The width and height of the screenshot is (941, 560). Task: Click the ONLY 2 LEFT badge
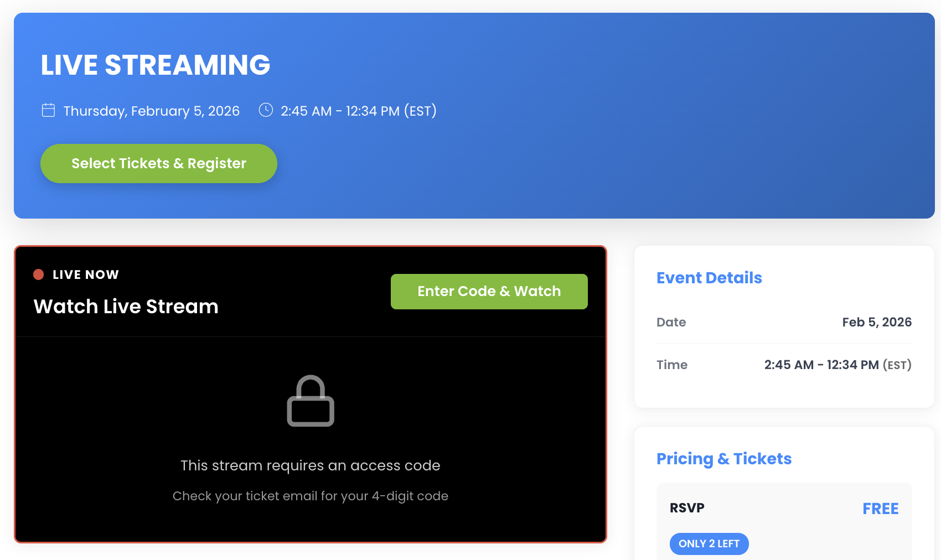pos(709,544)
